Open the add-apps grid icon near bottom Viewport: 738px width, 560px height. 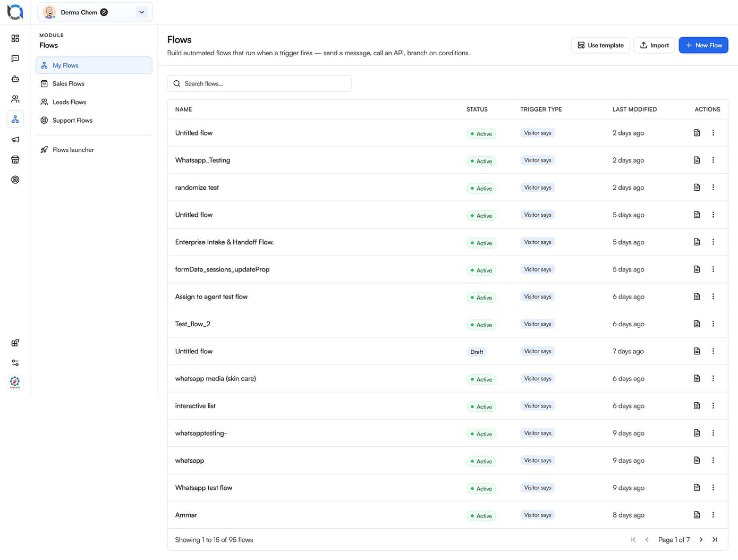(x=15, y=343)
